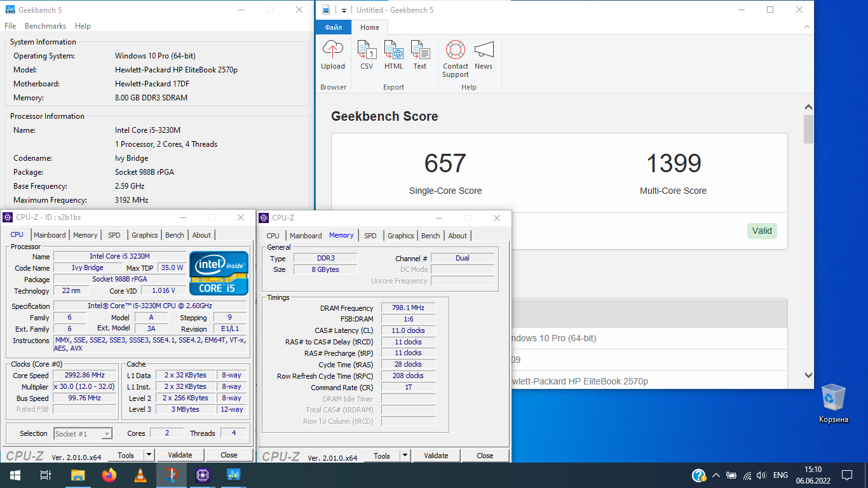The height and width of the screenshot is (488, 868).
Task: Open the Quick Access Toolbar customize dropdown
Action: [x=344, y=10]
